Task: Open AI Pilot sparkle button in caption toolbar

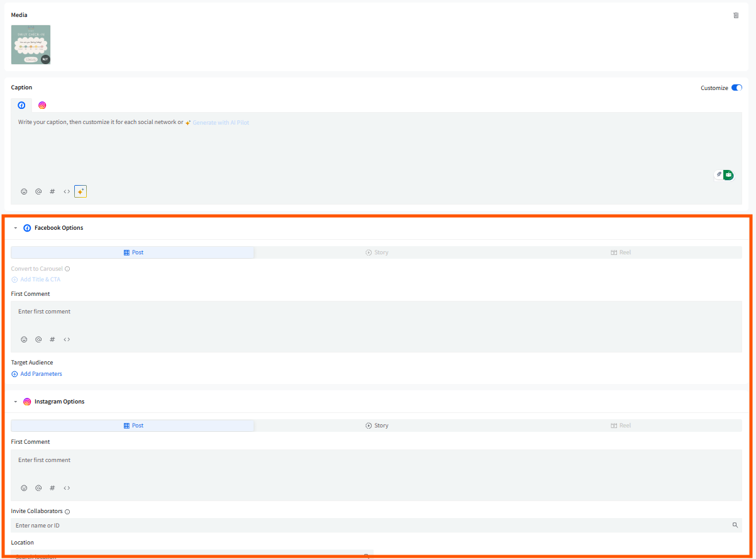Action: tap(81, 191)
